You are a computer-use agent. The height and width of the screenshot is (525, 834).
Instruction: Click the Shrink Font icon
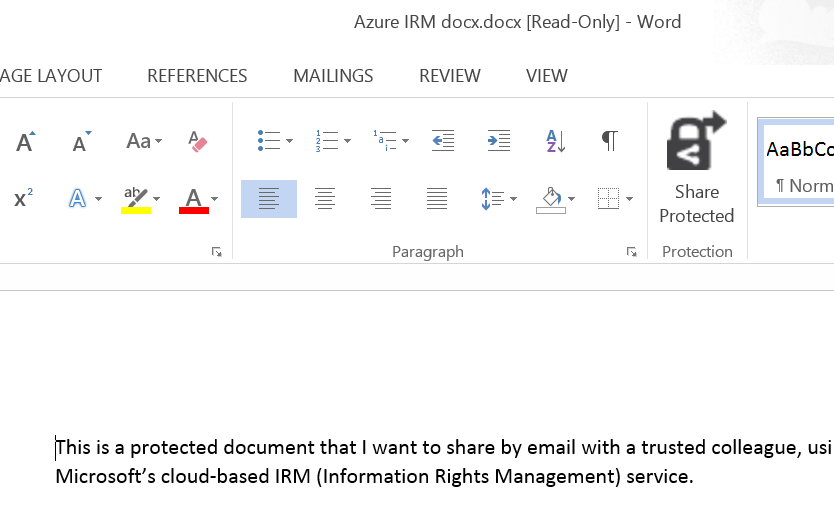click(81, 141)
